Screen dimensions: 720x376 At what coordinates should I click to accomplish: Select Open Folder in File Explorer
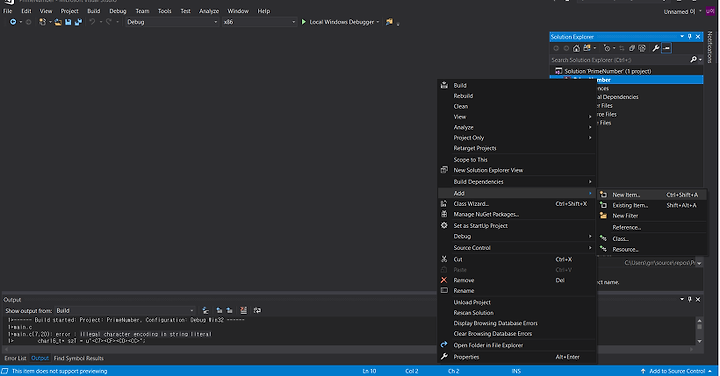(x=517, y=345)
